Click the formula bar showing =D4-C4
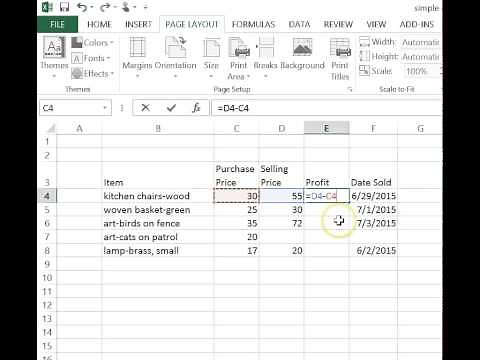The height and width of the screenshot is (360, 480). click(327, 108)
